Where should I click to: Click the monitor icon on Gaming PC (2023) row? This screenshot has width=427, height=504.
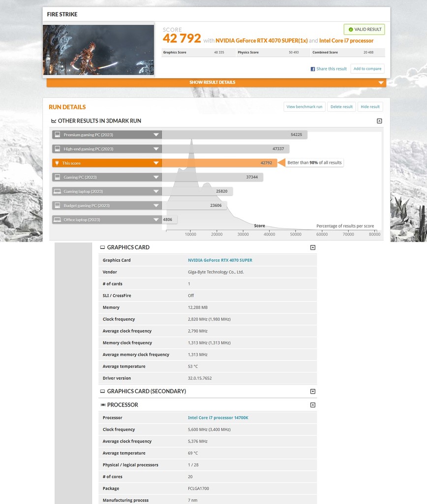click(57, 177)
